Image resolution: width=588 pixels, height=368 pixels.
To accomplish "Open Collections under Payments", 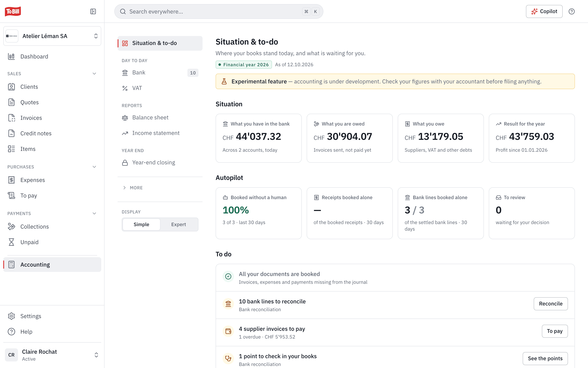I will click(x=52, y=227).
